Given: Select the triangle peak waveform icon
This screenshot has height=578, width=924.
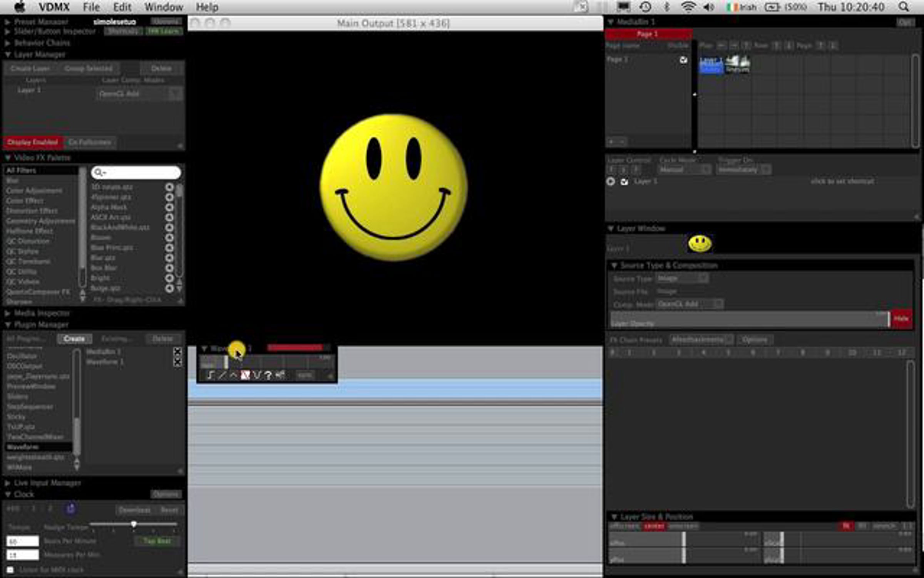Looking at the screenshot, I should (x=233, y=375).
